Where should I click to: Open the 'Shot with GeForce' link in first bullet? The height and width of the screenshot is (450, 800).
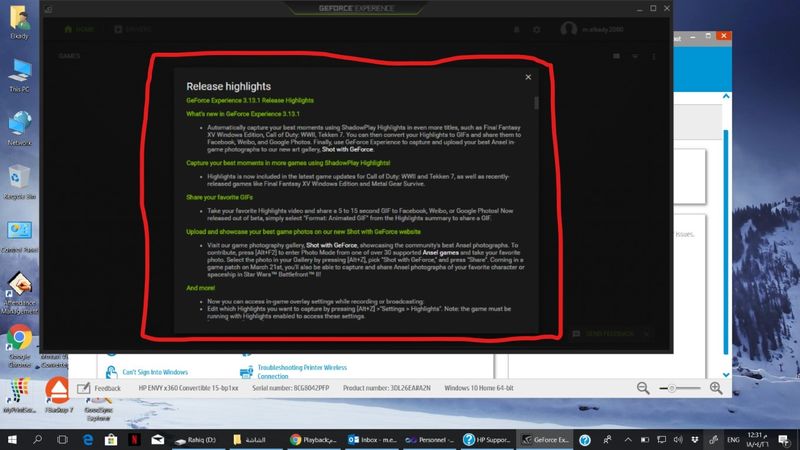pos(347,149)
